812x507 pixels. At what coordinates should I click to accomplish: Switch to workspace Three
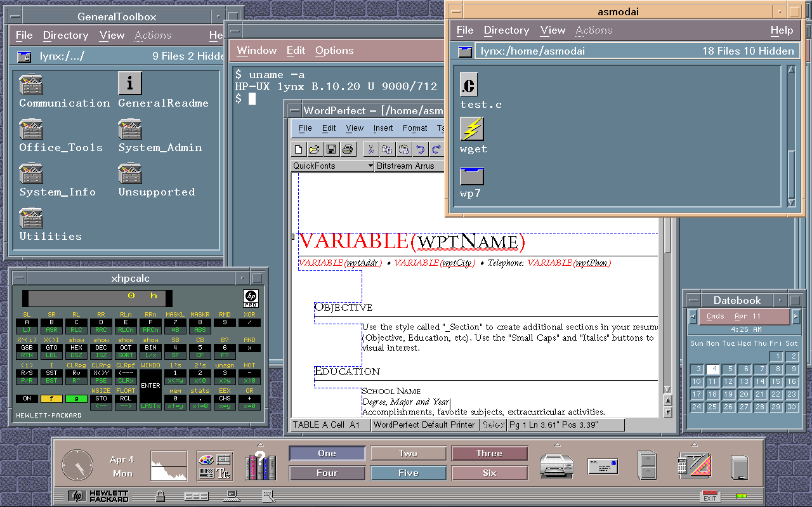coord(489,453)
